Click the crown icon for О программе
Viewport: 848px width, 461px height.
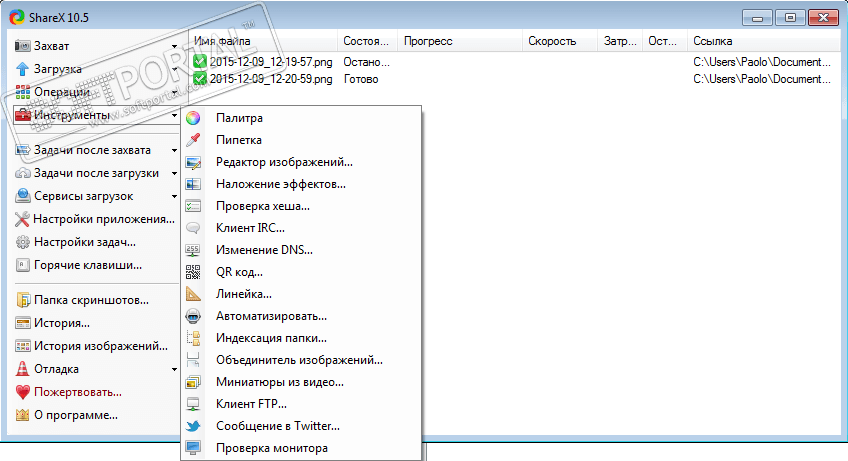[x=23, y=415]
